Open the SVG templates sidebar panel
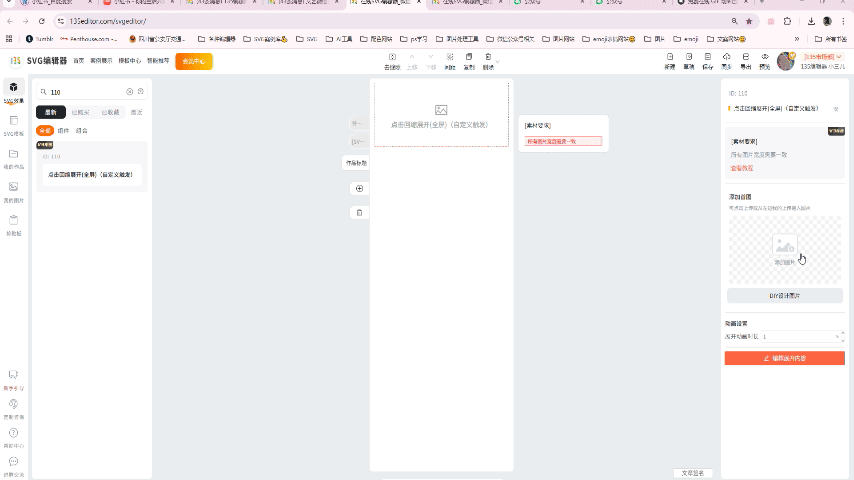The height and width of the screenshot is (480, 854). pos(14,125)
